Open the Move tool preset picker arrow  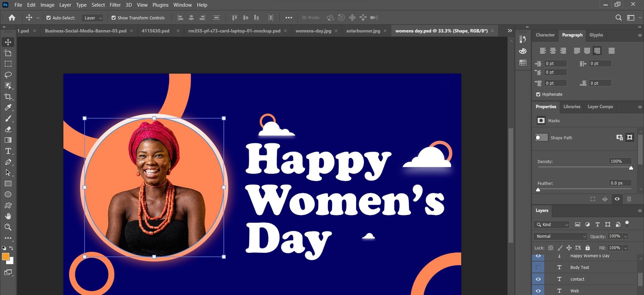click(38, 18)
